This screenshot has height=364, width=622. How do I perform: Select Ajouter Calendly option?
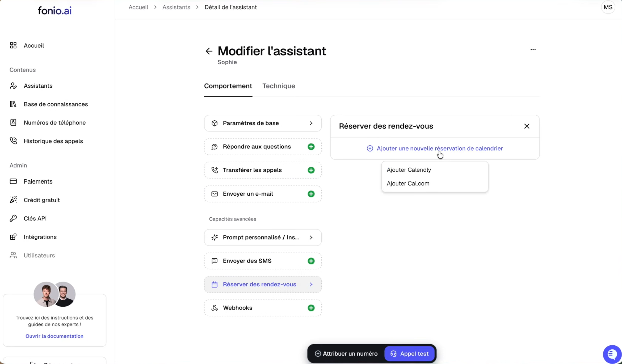point(435,170)
